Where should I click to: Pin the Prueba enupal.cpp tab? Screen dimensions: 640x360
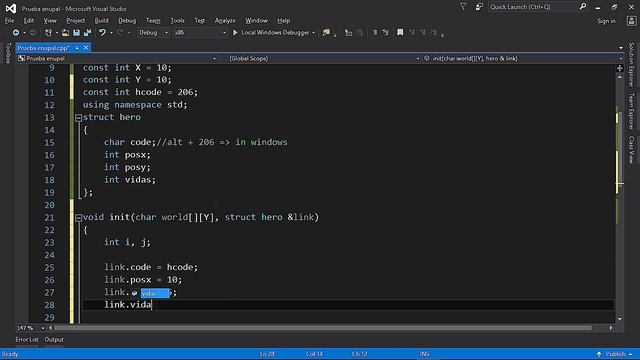pos(77,48)
